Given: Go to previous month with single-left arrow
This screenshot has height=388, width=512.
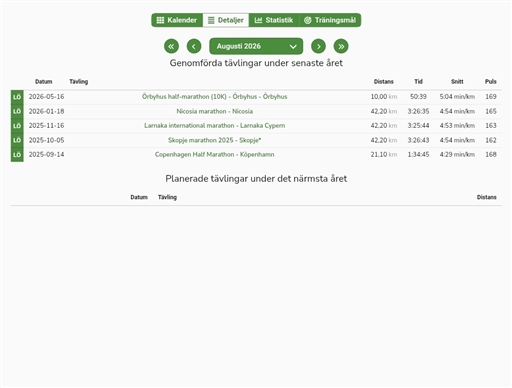Looking at the screenshot, I should point(194,46).
